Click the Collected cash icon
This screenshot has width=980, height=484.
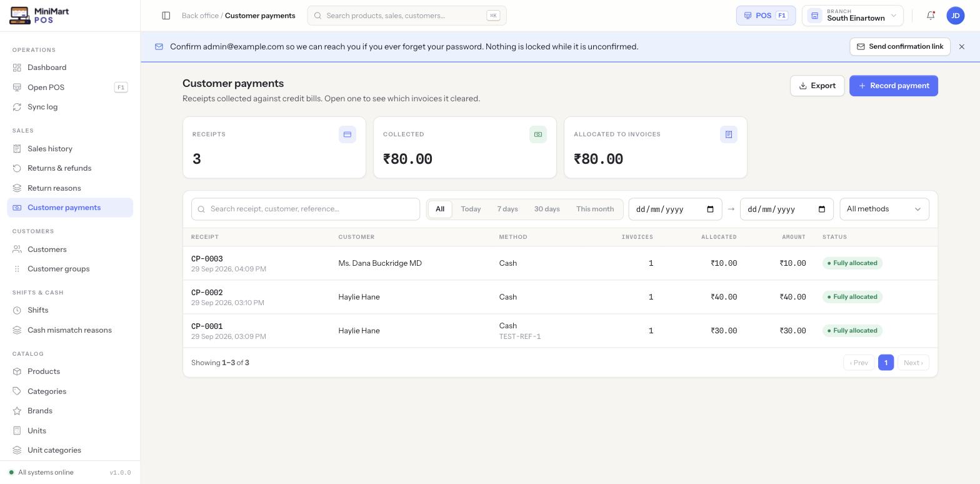tap(538, 134)
